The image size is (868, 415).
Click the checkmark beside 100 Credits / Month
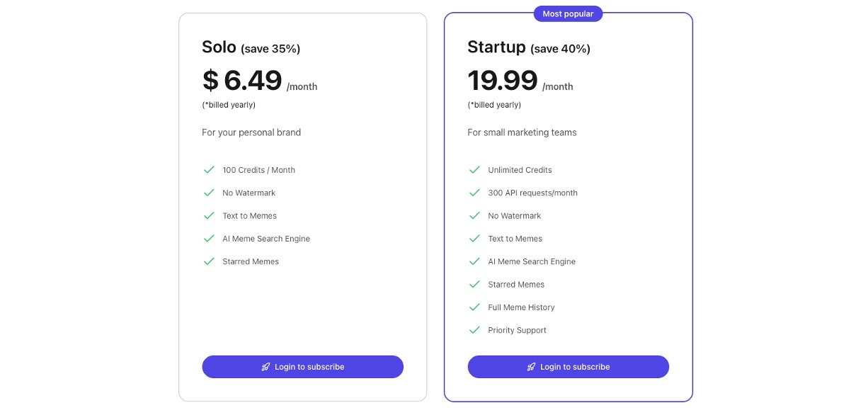tap(209, 170)
